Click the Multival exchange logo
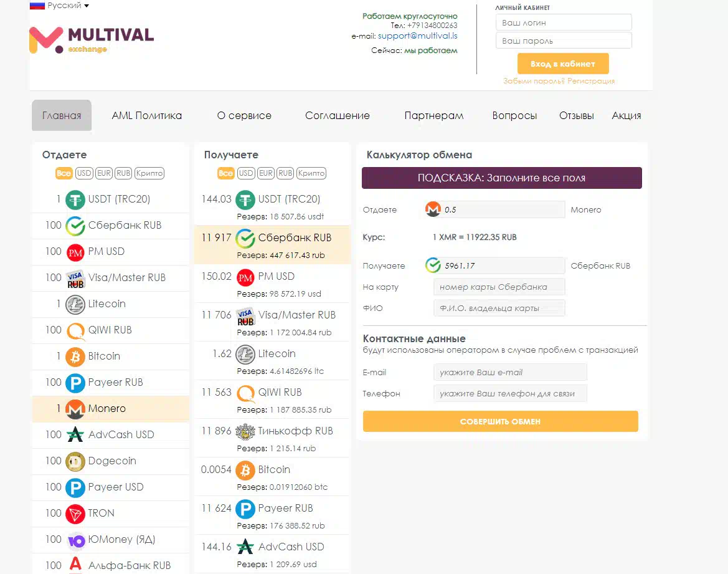This screenshot has width=728, height=574. tap(92, 39)
